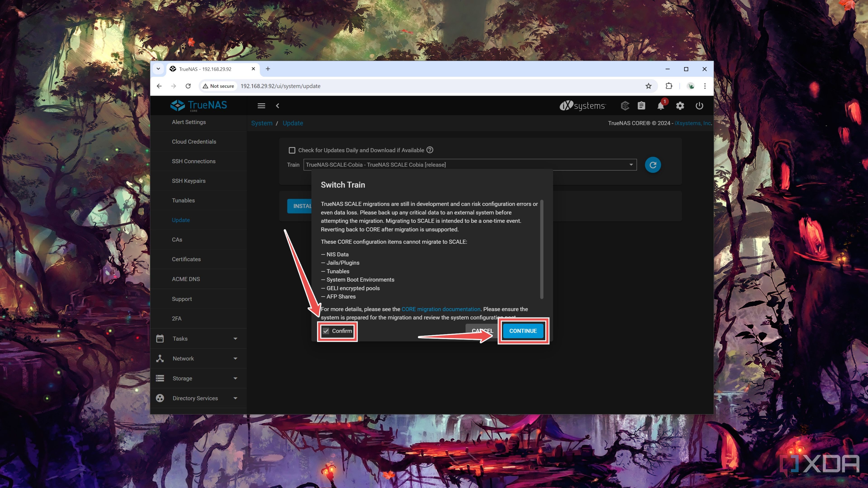Open the navigation hamburger menu
The width and height of the screenshot is (868, 488).
(x=261, y=106)
